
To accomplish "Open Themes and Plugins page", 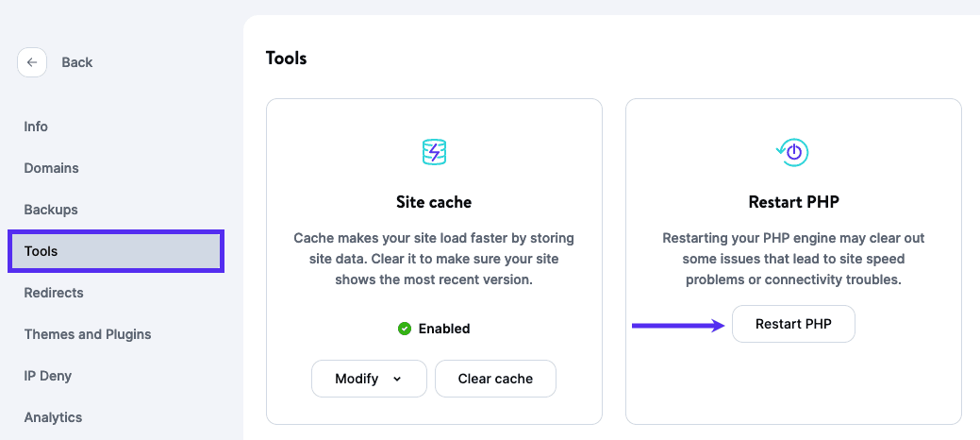I will pyautogui.click(x=88, y=334).
